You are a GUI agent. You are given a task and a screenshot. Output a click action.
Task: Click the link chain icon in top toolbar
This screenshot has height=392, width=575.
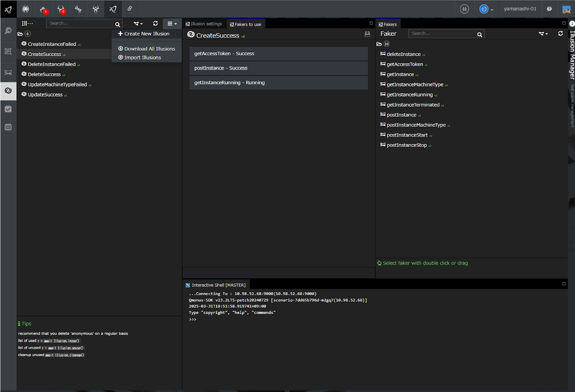130,9
